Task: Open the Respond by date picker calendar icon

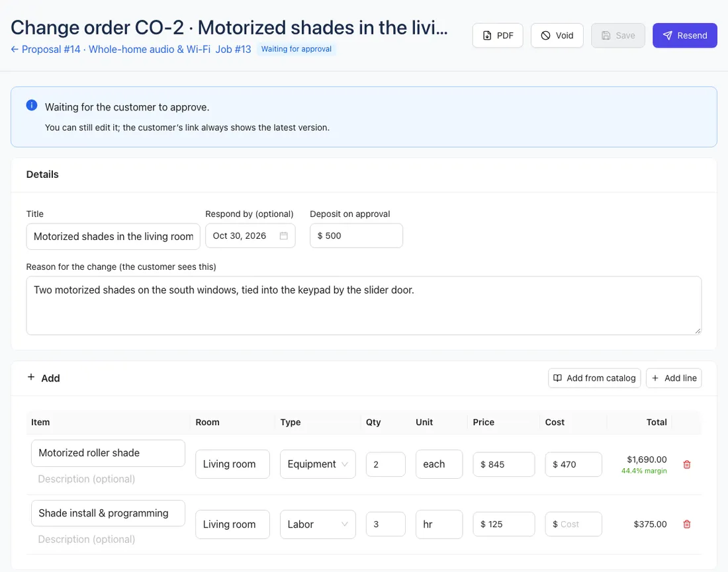Action: click(284, 235)
